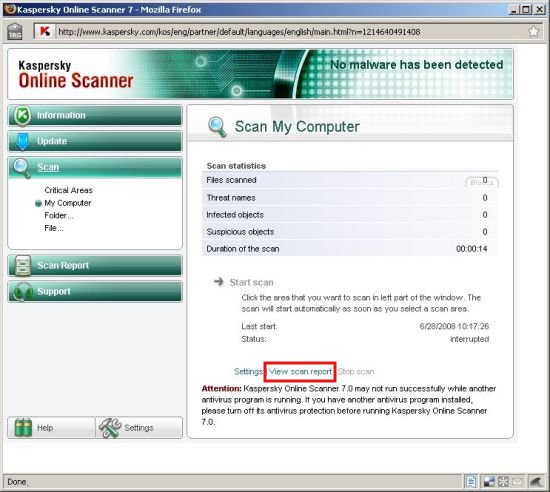Click the Firefox icon in title bar
Image resolution: width=550 pixels, height=492 pixels.
[10, 9]
